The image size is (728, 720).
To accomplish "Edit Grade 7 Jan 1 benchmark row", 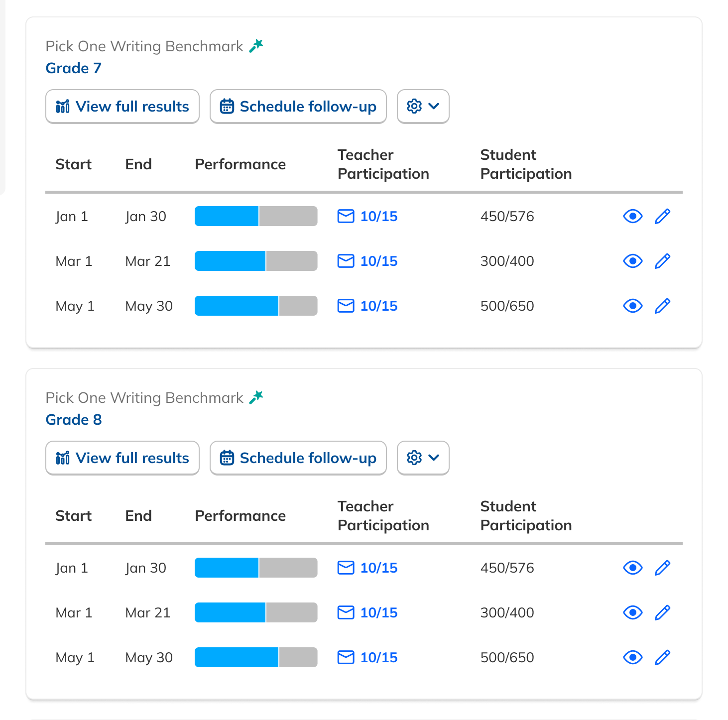I will [x=662, y=217].
